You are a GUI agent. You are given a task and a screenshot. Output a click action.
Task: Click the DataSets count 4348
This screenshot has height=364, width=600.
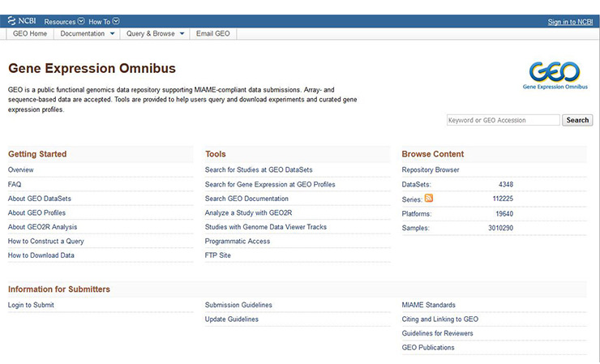click(506, 185)
